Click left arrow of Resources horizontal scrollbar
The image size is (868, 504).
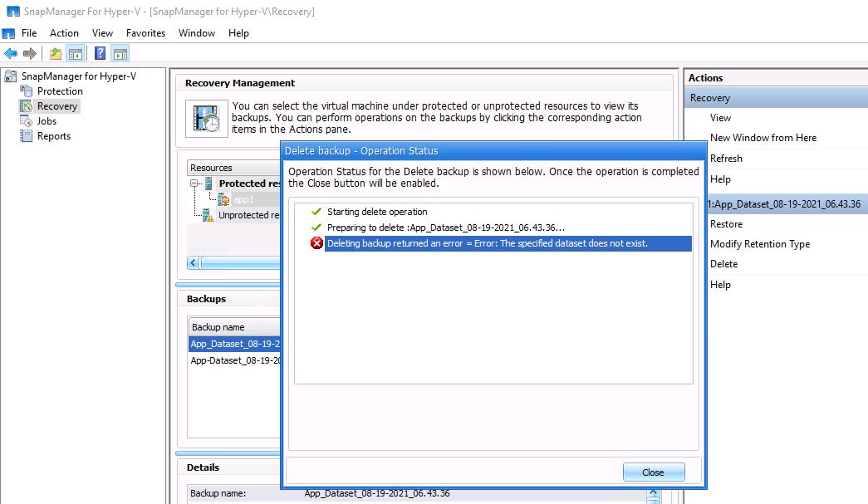194,263
